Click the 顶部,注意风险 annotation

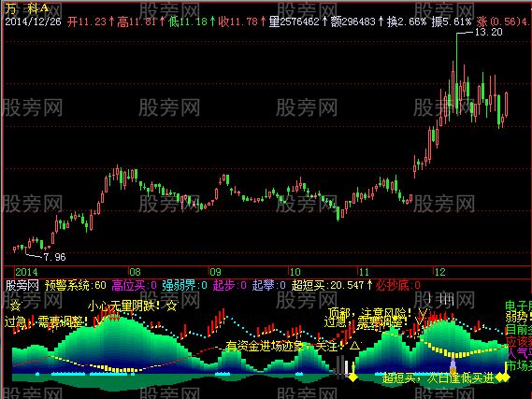(370, 312)
